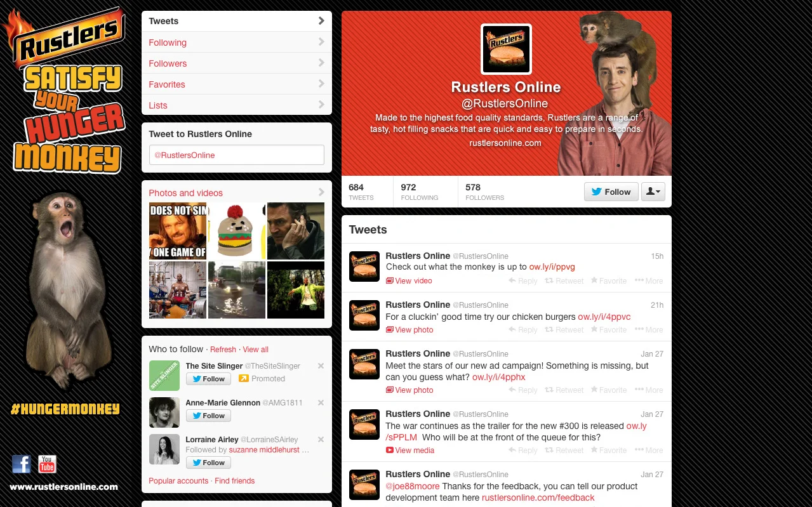The image size is (812, 507).
Task: Favorite the new ad campaign tweet
Action: [609, 390]
